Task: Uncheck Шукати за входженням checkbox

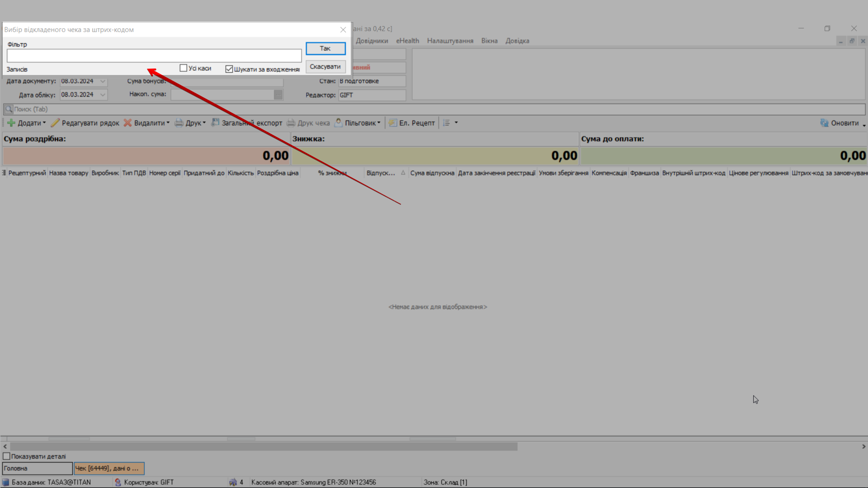Action: pyautogui.click(x=229, y=69)
